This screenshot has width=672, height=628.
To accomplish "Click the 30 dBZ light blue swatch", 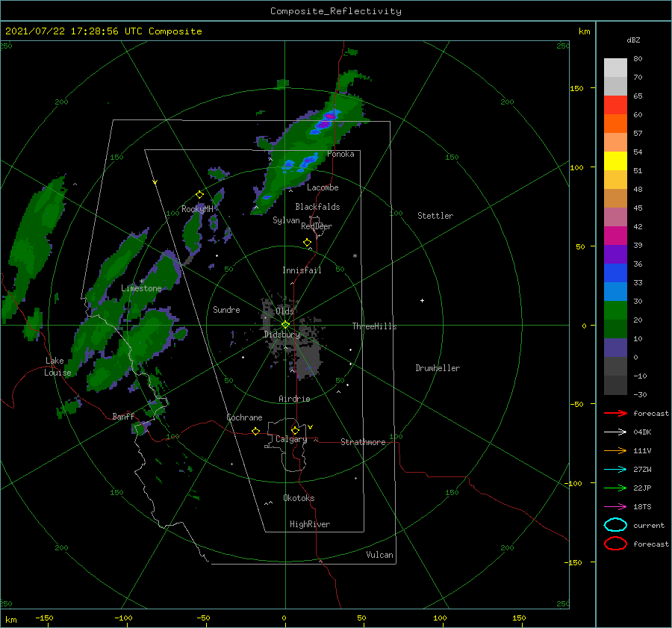I will pyautogui.click(x=615, y=292).
